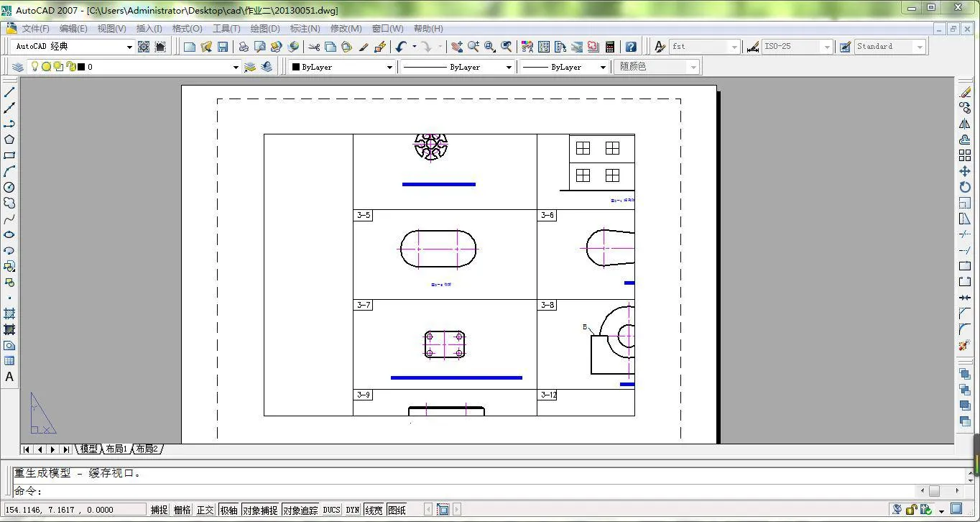Click the Multiline Text tool (A)
This screenshot has width=980, height=522.
point(9,377)
